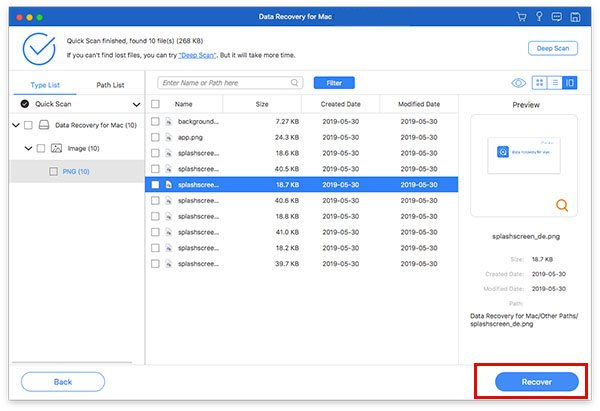Screen dimensions: 600x411
Task: Check the 18.2 KB splashscreen checkbox
Action: coord(155,248)
